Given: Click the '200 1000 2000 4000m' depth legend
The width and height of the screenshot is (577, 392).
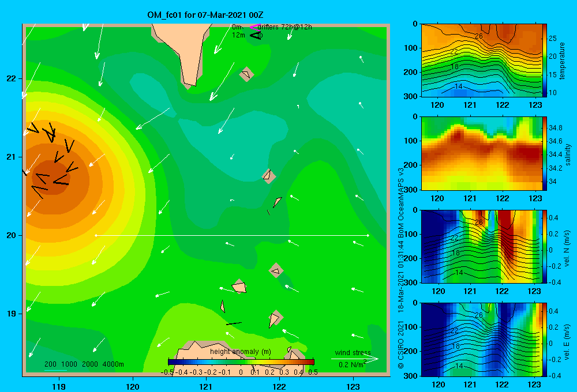Looking at the screenshot, I should click(x=84, y=364).
